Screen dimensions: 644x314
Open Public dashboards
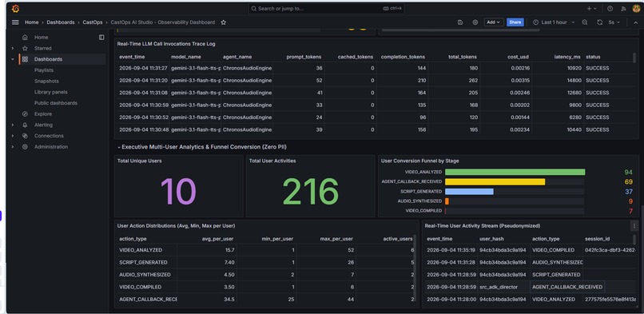pos(56,103)
